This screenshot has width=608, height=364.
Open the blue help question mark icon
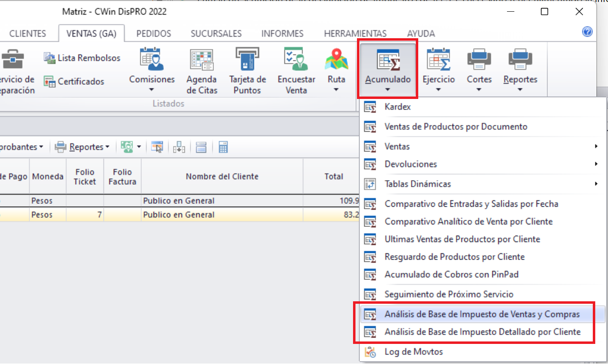click(587, 32)
